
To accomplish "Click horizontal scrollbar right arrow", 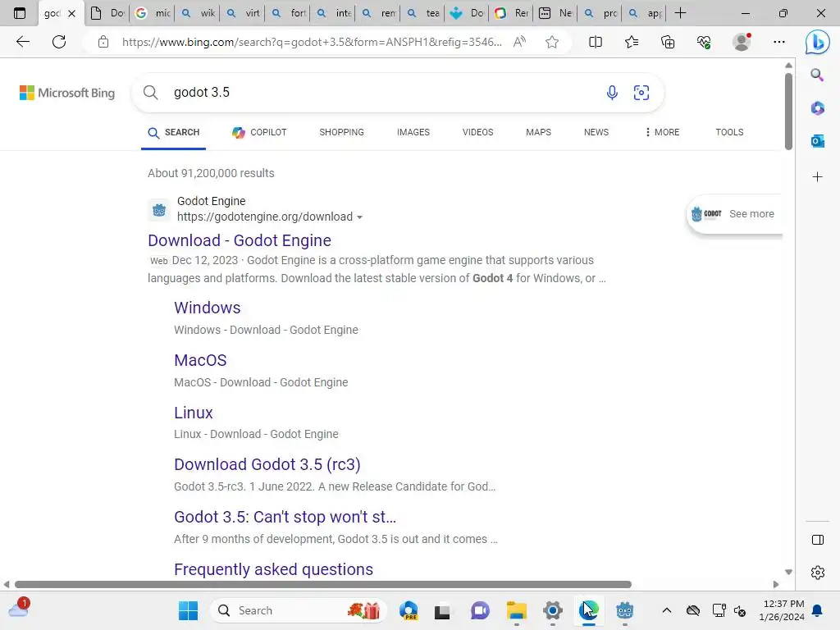I will click(x=776, y=584).
